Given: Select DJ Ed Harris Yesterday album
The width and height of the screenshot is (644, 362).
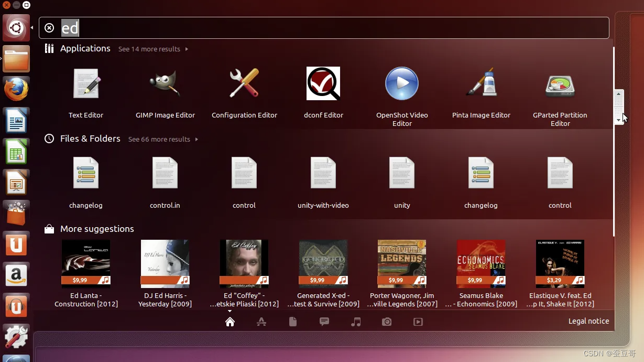Looking at the screenshot, I should [x=165, y=264].
